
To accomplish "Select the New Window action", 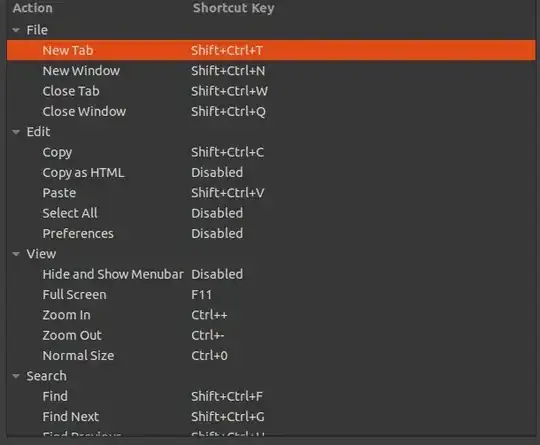I will coord(81,71).
